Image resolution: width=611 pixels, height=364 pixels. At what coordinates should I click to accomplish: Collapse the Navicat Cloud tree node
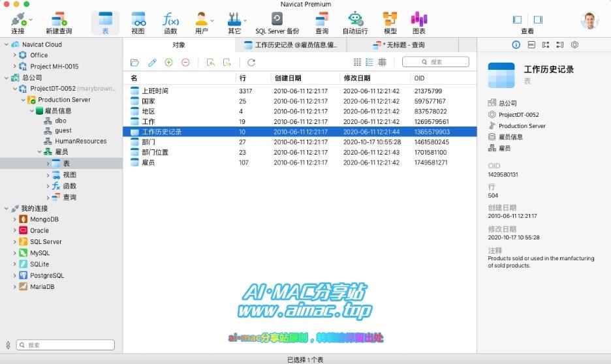7,44
